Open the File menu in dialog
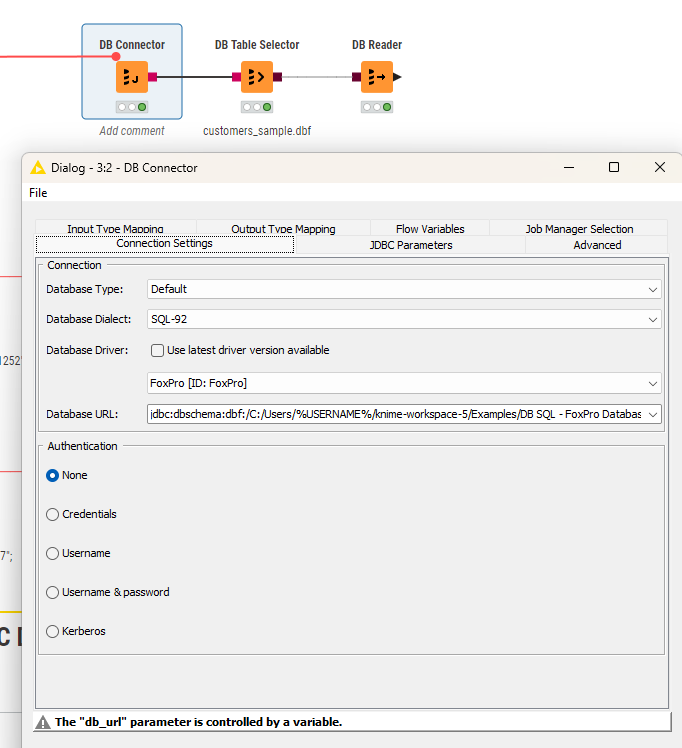The width and height of the screenshot is (682, 748). click(38, 193)
